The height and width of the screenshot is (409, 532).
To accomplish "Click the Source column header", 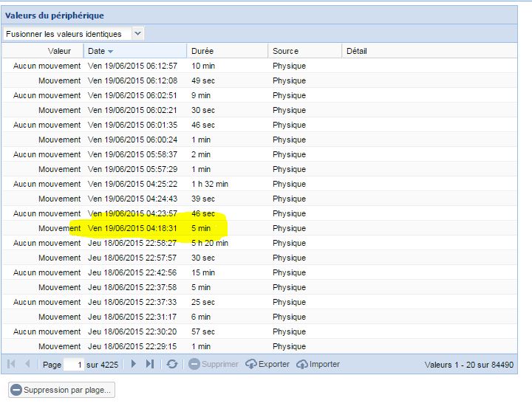I will point(285,51).
